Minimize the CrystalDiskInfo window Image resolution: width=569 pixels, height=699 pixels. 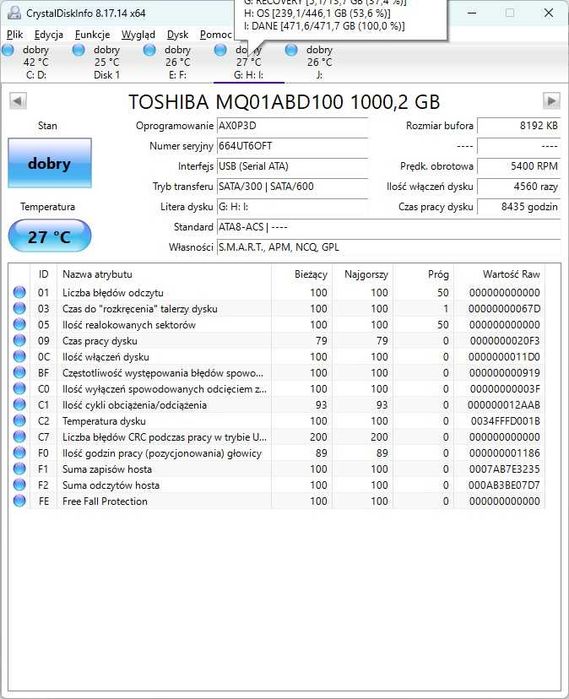click(x=472, y=13)
